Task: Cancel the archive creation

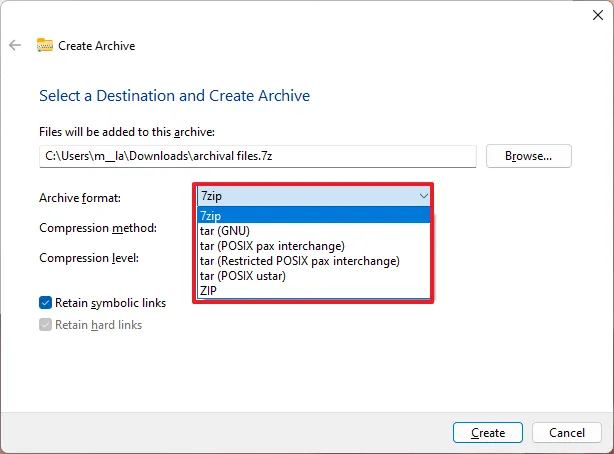Action: (x=567, y=432)
